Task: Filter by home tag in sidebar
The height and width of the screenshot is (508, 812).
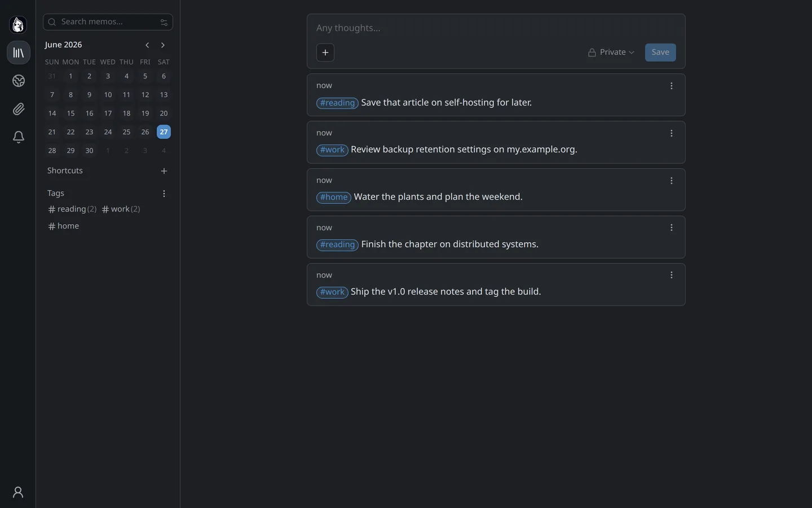Action: [x=64, y=226]
